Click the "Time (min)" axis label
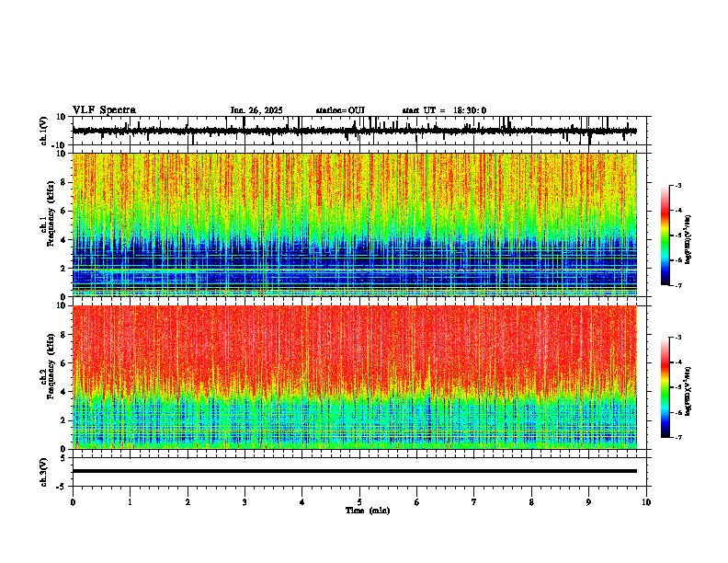 pos(368,511)
